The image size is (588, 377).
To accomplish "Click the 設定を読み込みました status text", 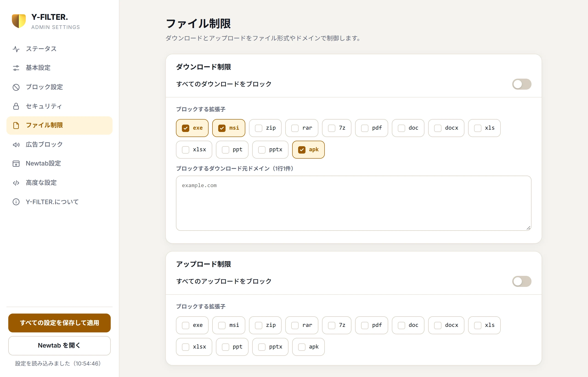I will click(58, 363).
